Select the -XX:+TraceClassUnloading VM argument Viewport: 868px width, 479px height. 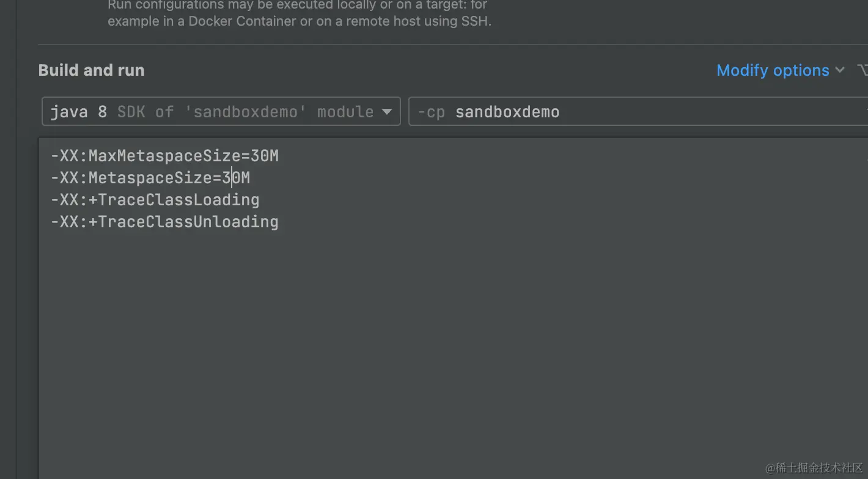[x=165, y=221]
